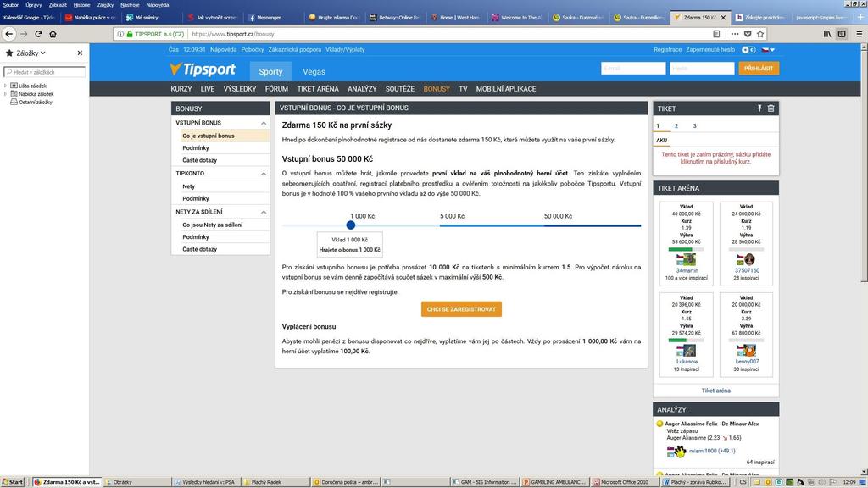Set bonus slider to 5 000 Kč label
This screenshot has height=488, width=868.
pos(453,216)
